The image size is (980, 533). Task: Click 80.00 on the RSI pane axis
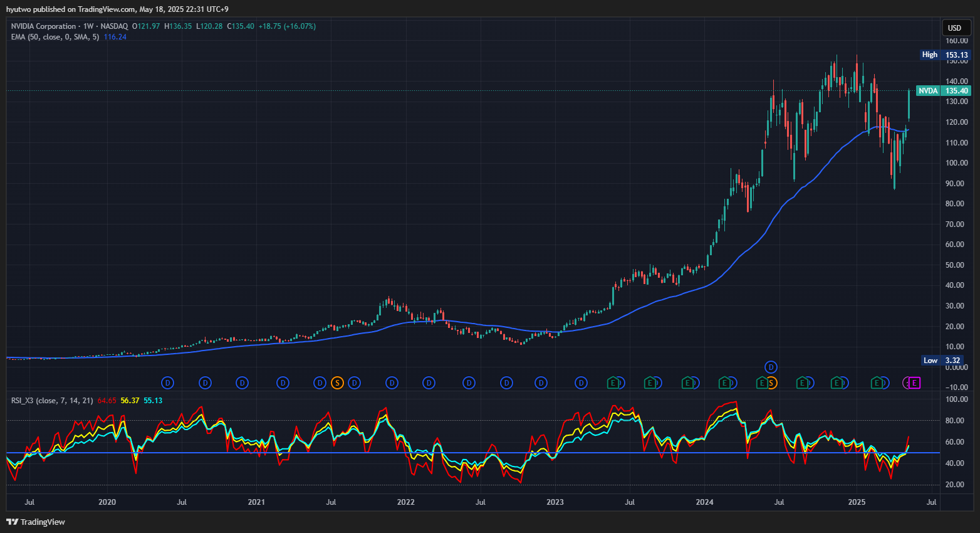pyautogui.click(x=956, y=421)
